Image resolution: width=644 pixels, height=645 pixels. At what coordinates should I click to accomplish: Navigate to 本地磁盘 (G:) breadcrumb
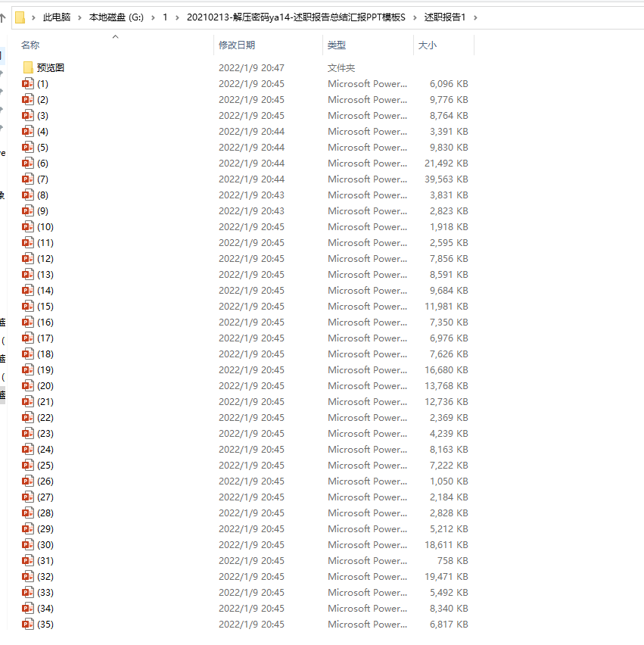(117, 17)
